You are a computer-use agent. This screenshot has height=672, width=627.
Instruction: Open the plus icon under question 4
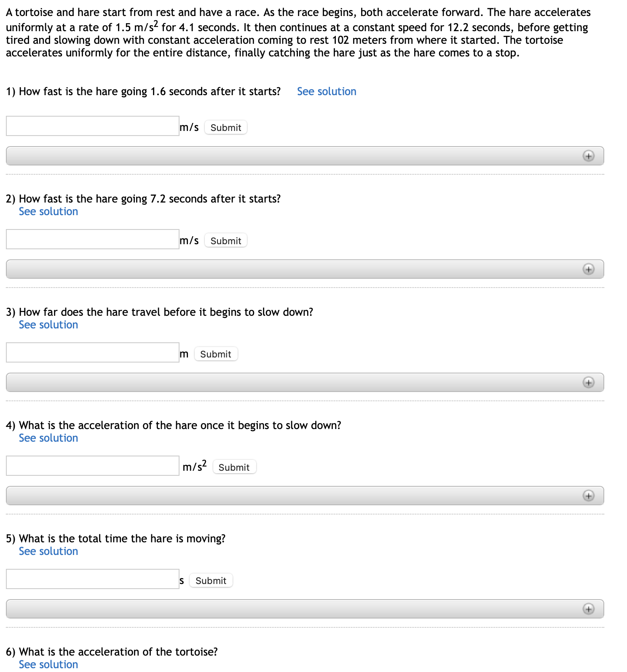pos(588,496)
